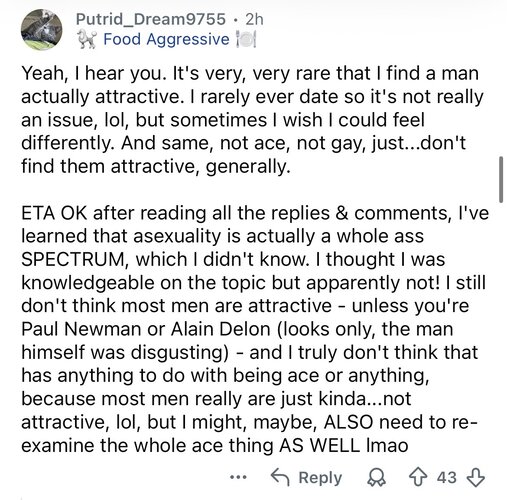
Task: Click the dot separator after the username
Action: point(236,20)
